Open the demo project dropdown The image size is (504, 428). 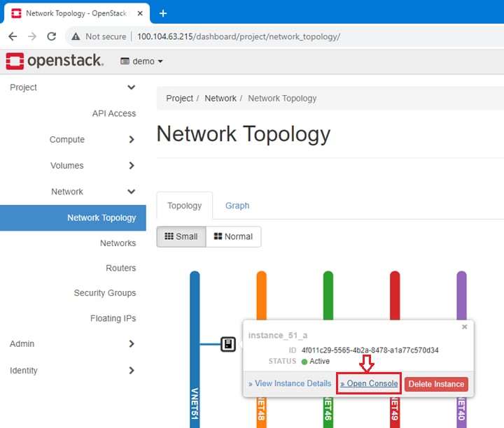pos(141,62)
